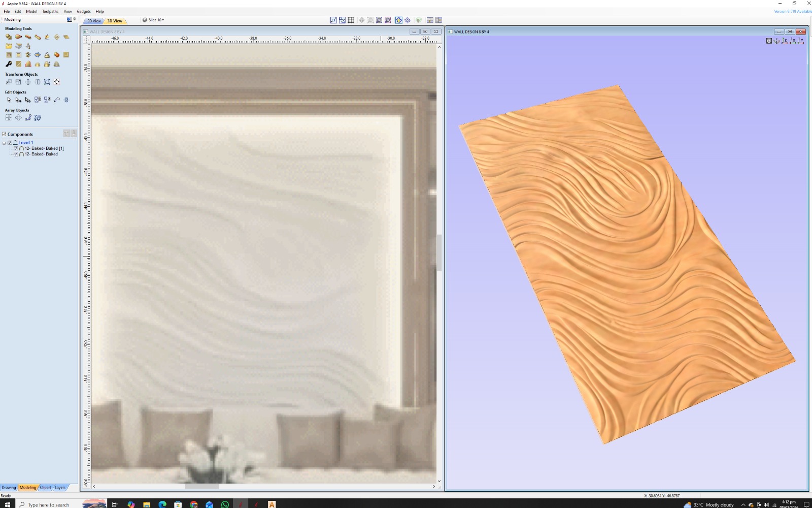Open the circular array copy tool
Screen dimensions: 812x508
(18, 118)
